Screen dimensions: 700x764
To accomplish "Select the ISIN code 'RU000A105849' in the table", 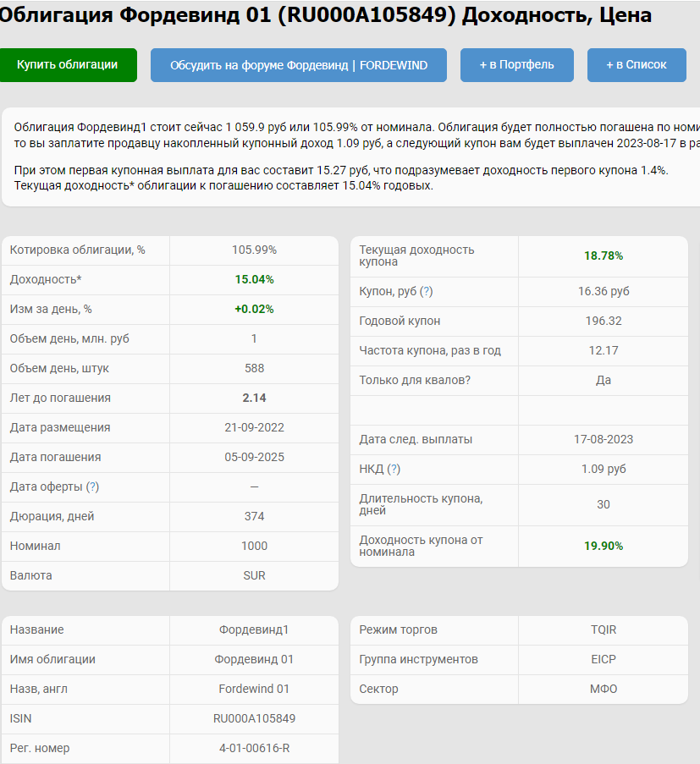I will pyautogui.click(x=254, y=719).
